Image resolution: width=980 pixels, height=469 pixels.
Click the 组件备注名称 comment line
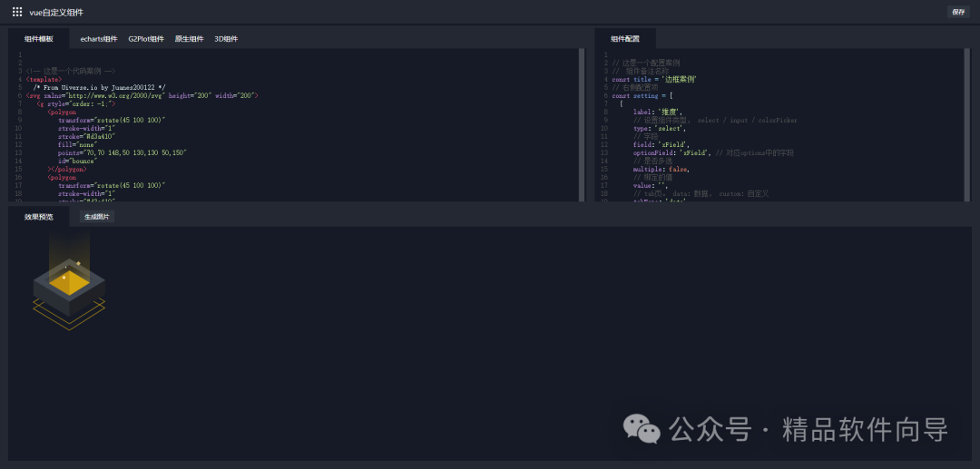pyautogui.click(x=641, y=71)
